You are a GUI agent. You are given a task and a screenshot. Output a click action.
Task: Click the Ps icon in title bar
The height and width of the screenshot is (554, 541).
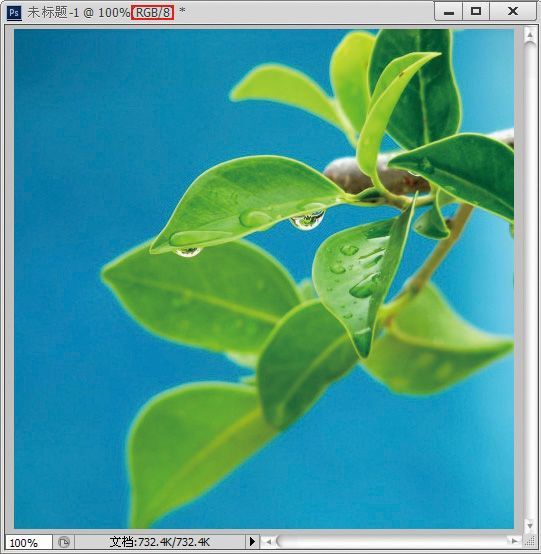click(x=14, y=13)
